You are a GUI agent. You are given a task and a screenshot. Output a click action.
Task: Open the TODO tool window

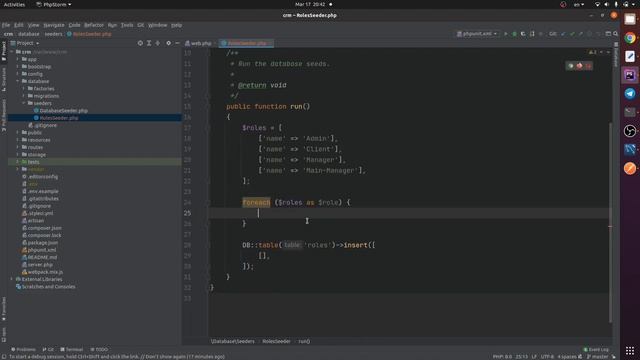click(99, 349)
